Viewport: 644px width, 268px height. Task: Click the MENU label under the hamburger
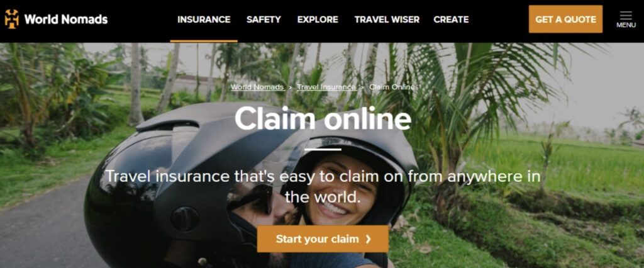coord(626,25)
